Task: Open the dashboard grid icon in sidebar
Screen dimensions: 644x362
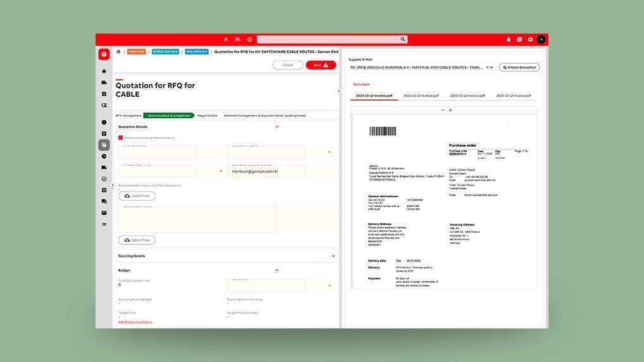Action: [x=104, y=94]
